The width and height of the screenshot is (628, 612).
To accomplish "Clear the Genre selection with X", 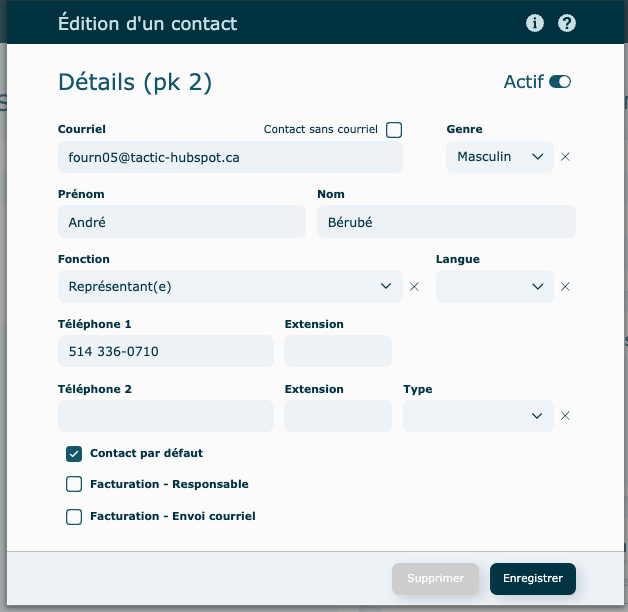I will pyautogui.click(x=565, y=157).
